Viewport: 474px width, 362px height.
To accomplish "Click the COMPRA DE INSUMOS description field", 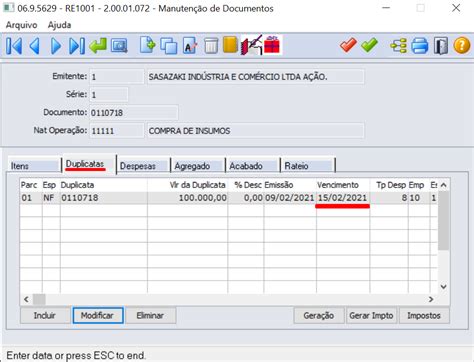I will [255, 131].
